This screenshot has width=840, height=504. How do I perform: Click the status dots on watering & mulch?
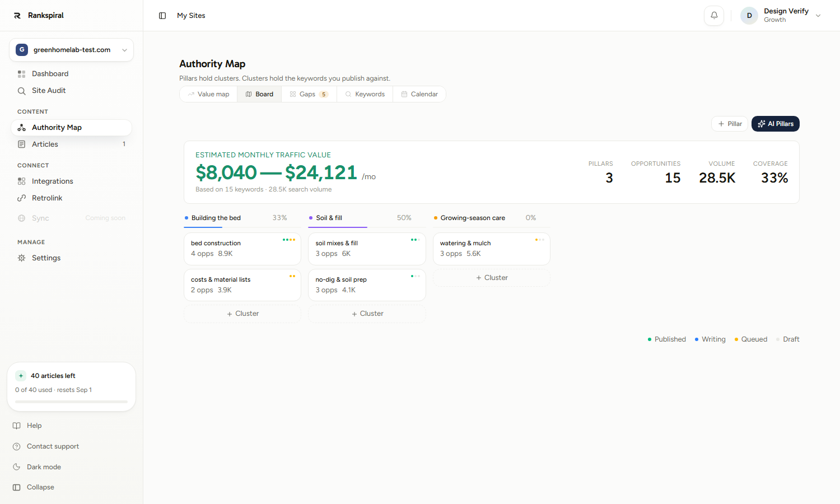pos(539,240)
